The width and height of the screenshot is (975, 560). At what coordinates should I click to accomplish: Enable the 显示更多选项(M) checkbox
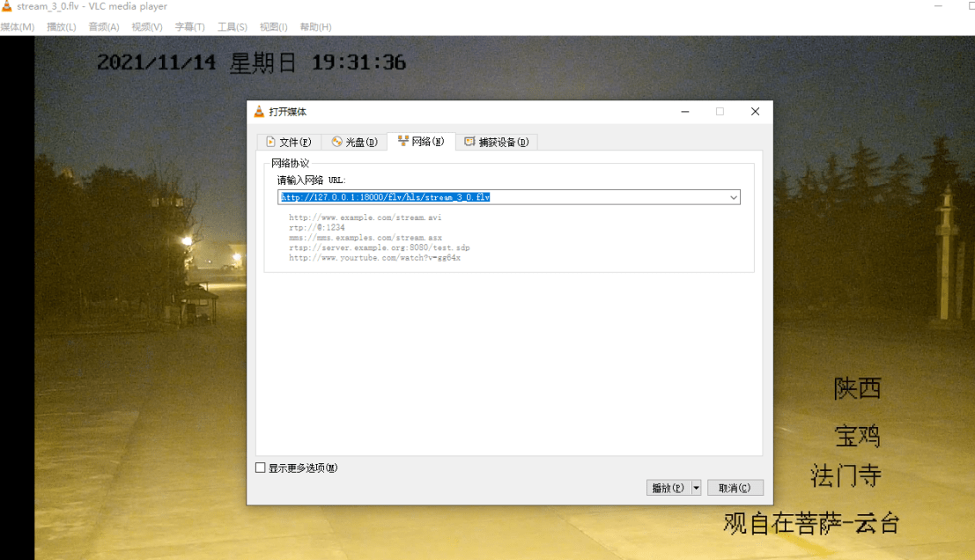[261, 468]
